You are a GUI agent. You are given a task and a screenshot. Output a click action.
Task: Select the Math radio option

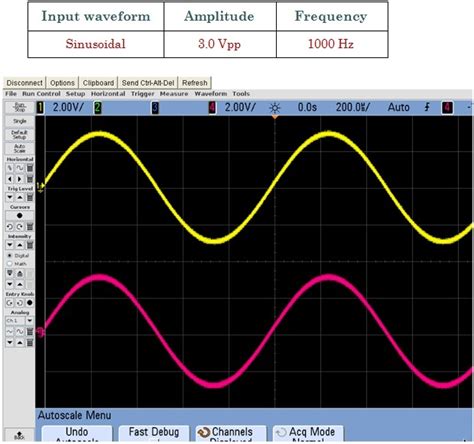click(x=10, y=263)
